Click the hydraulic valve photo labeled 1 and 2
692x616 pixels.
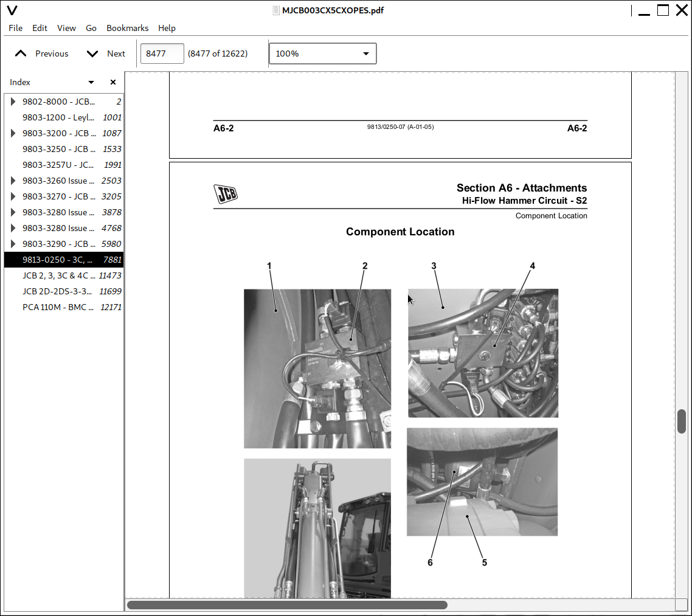[317, 369]
